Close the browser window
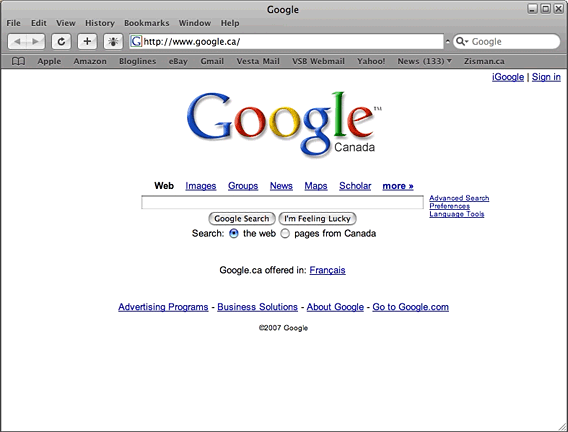 click(x=559, y=9)
